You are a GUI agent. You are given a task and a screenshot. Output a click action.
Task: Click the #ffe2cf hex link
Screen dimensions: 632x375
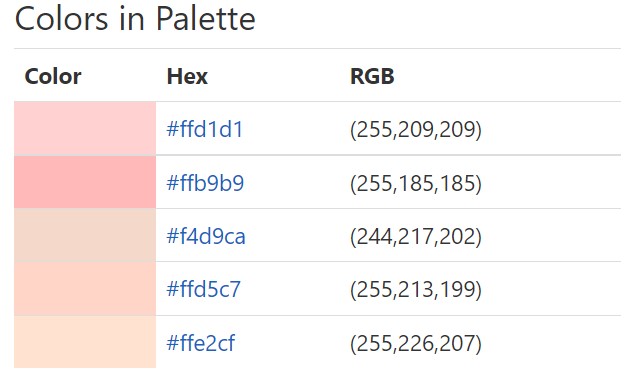pos(201,343)
